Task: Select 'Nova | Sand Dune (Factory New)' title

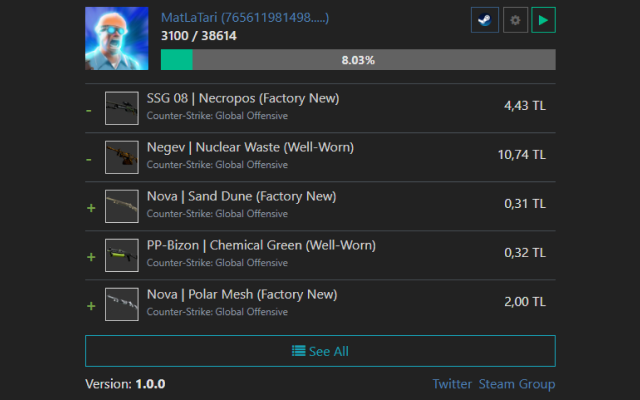Action: [x=241, y=196]
